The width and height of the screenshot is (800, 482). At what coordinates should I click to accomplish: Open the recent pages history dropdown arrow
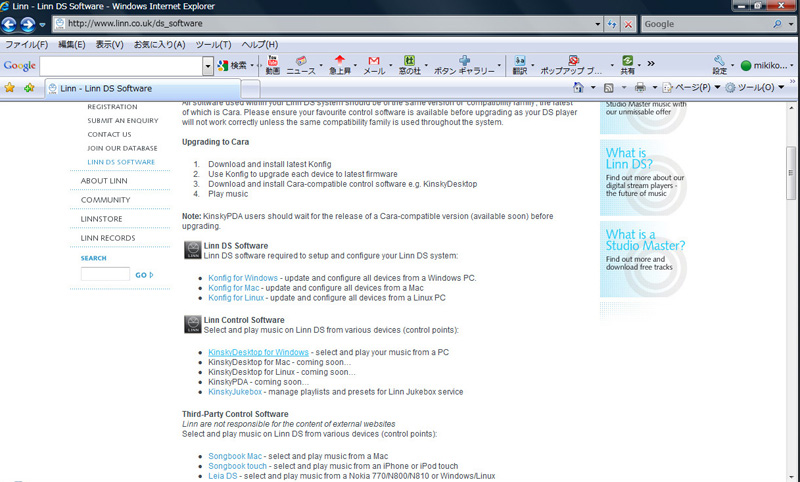point(42,24)
